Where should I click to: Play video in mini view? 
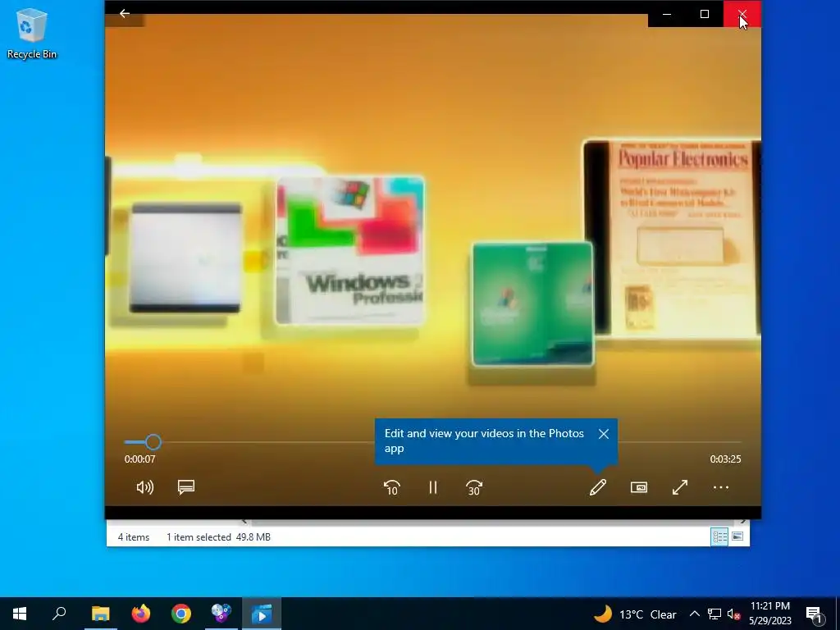coord(638,487)
